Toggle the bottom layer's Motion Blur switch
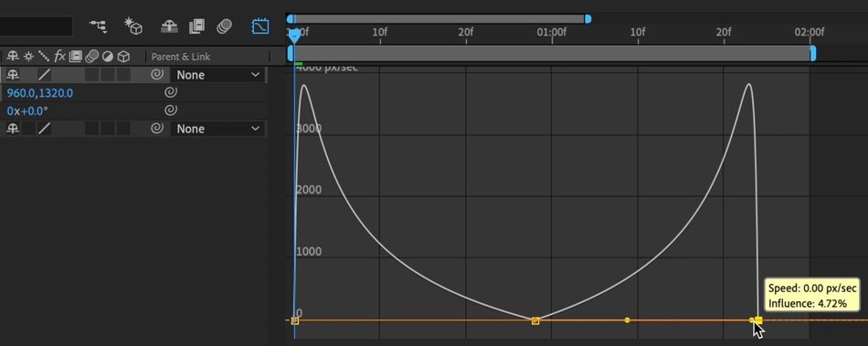This screenshot has width=868, height=346. 92,129
